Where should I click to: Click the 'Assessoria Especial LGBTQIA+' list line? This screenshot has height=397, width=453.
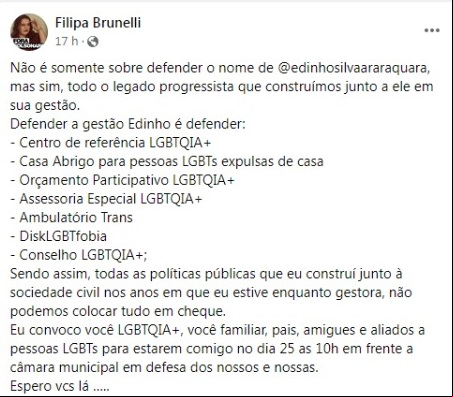coord(106,199)
